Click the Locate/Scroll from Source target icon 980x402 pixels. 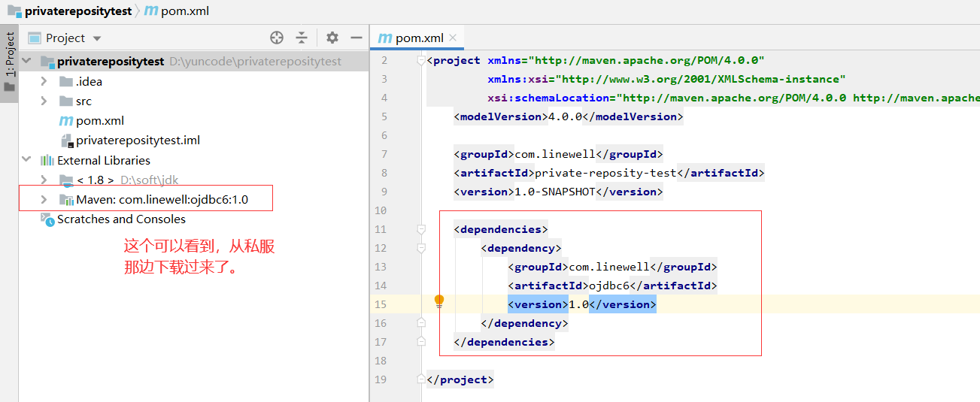point(277,38)
